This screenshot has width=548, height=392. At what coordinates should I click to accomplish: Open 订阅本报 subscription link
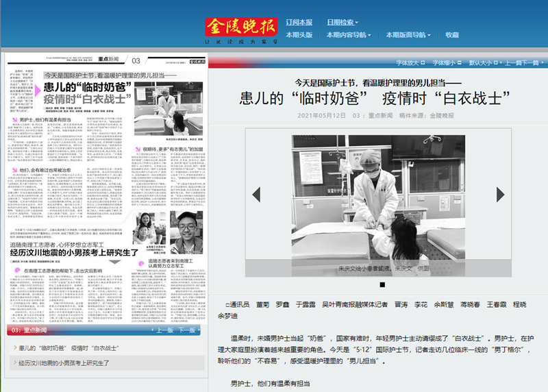299,23
